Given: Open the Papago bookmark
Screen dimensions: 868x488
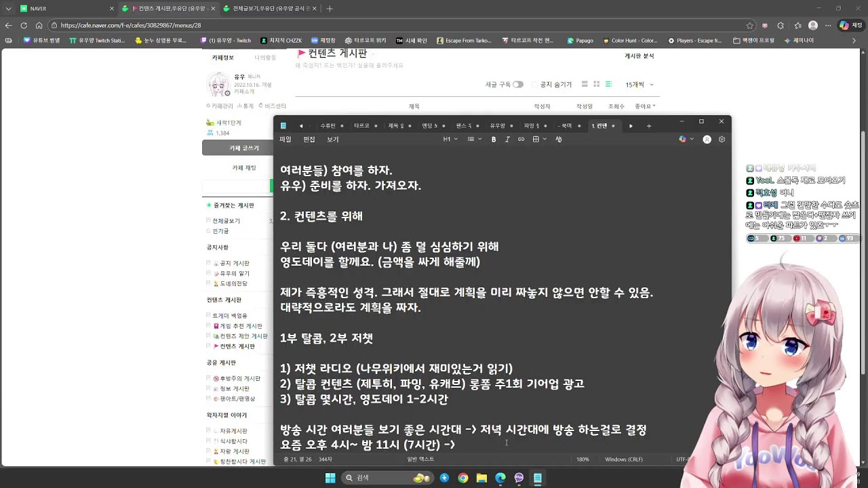Looking at the screenshot, I should click(x=580, y=41).
